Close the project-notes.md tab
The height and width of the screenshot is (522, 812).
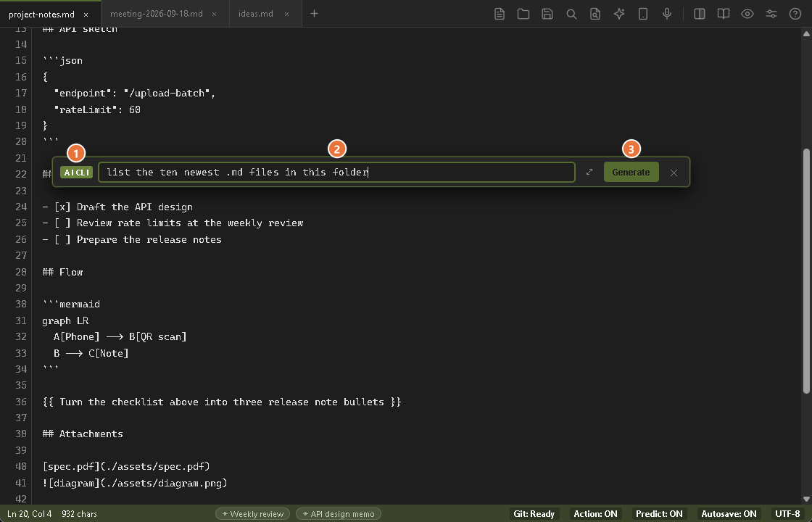[86, 14]
